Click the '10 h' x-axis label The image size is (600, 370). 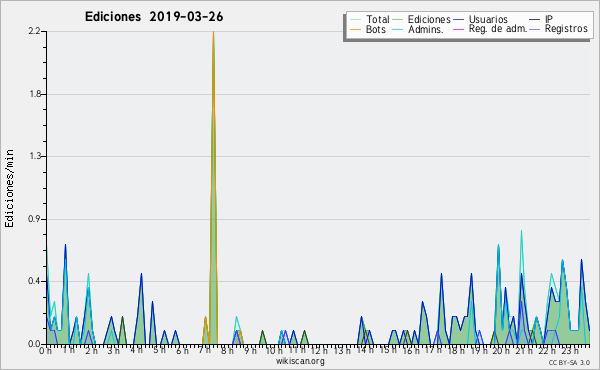[274, 350]
